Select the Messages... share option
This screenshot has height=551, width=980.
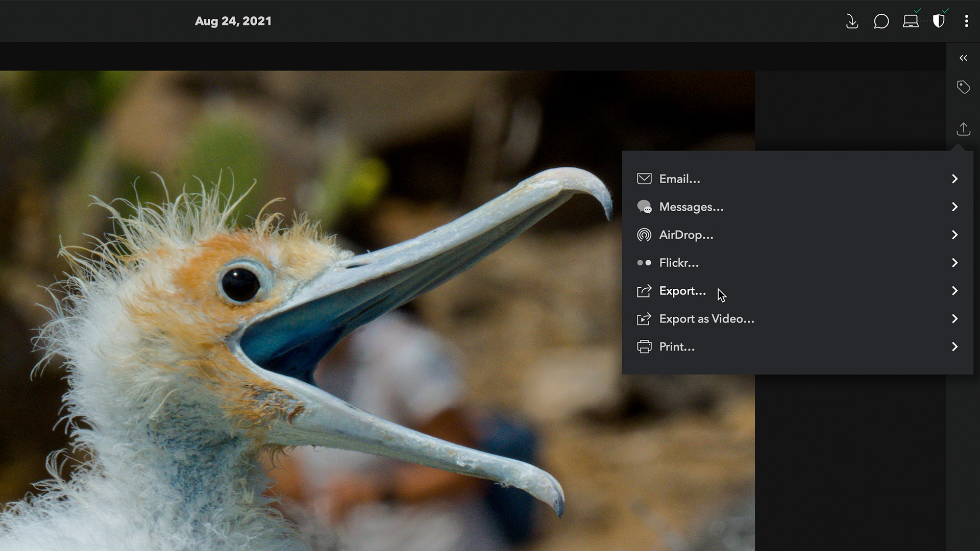797,207
